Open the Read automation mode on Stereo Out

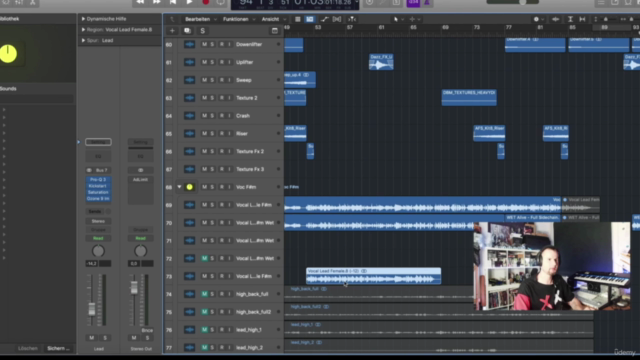click(140, 238)
